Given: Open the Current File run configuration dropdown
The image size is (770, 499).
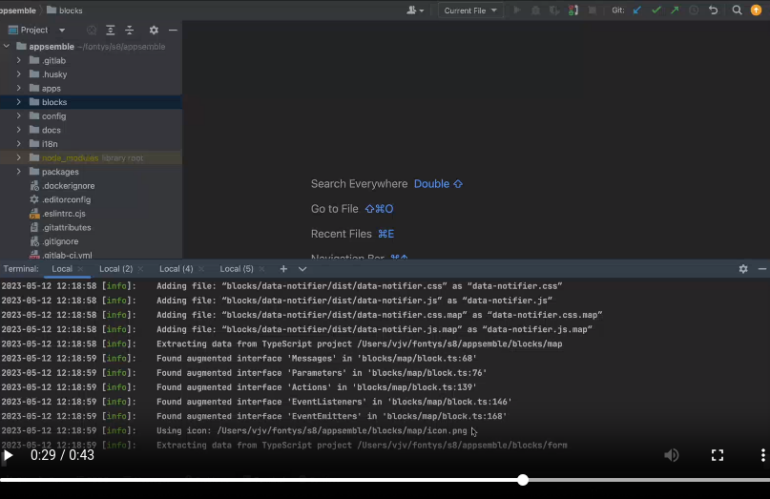Looking at the screenshot, I should coord(470,10).
